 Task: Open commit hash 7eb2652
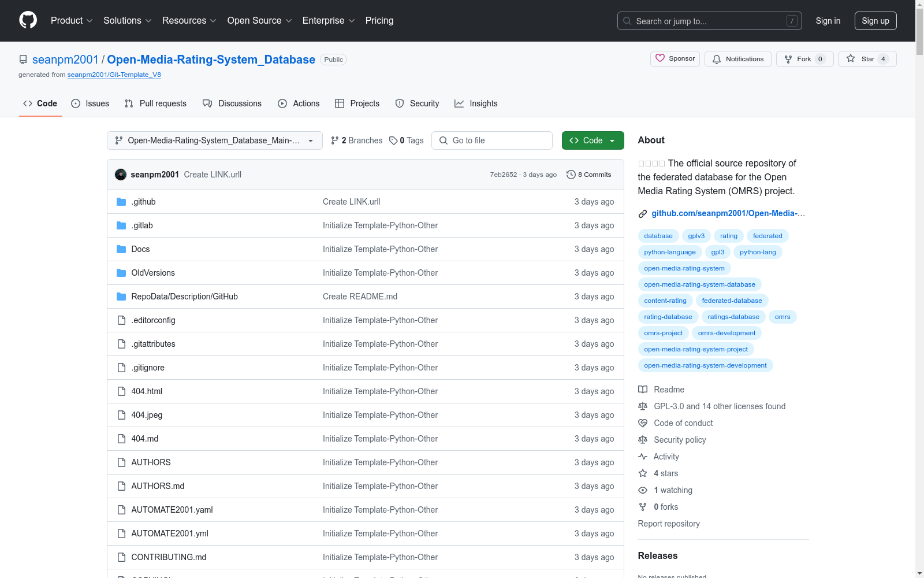pyautogui.click(x=503, y=175)
